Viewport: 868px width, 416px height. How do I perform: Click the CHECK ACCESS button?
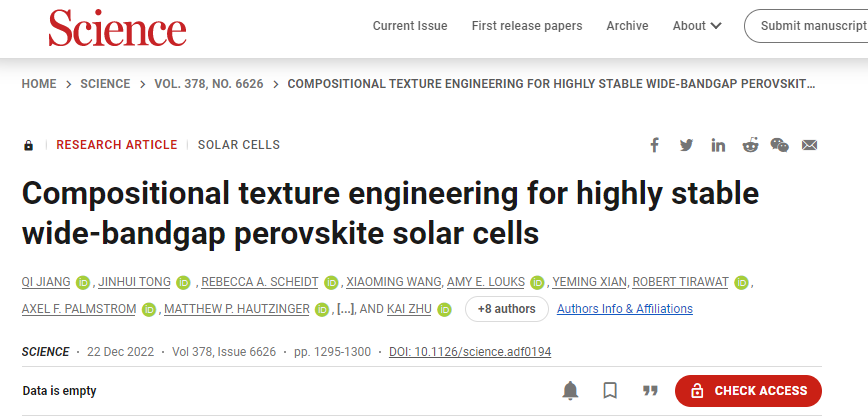(x=748, y=391)
